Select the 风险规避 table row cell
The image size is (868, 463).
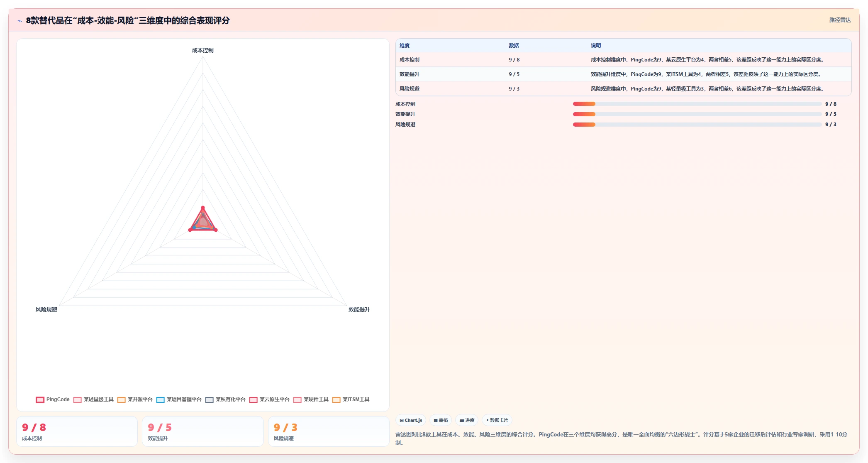(x=410, y=89)
